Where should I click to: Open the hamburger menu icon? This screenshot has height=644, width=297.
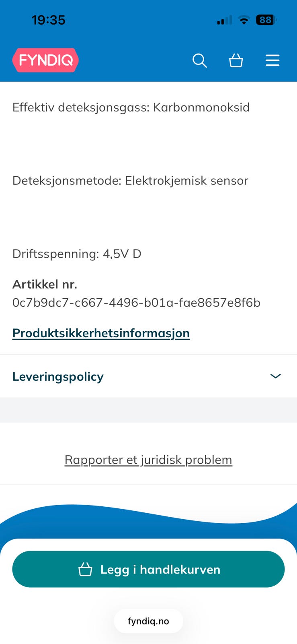(x=272, y=60)
